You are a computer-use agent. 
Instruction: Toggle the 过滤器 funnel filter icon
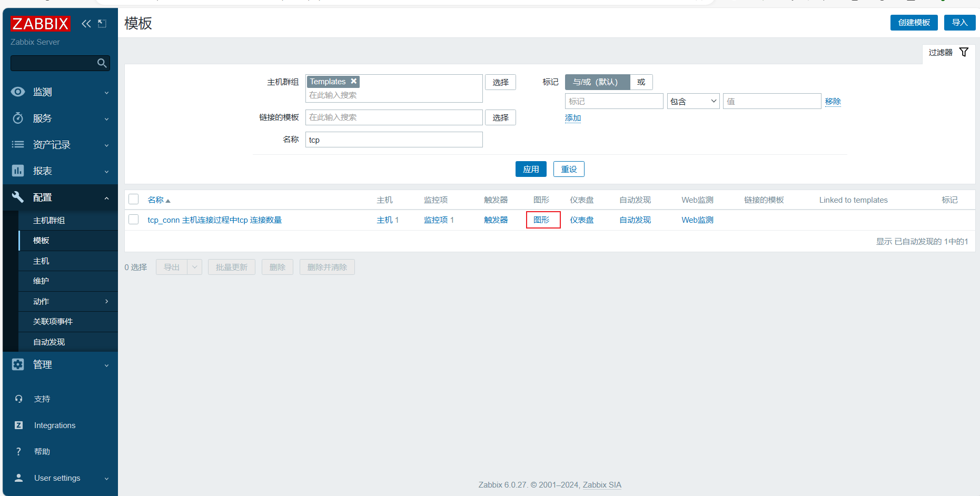point(964,52)
